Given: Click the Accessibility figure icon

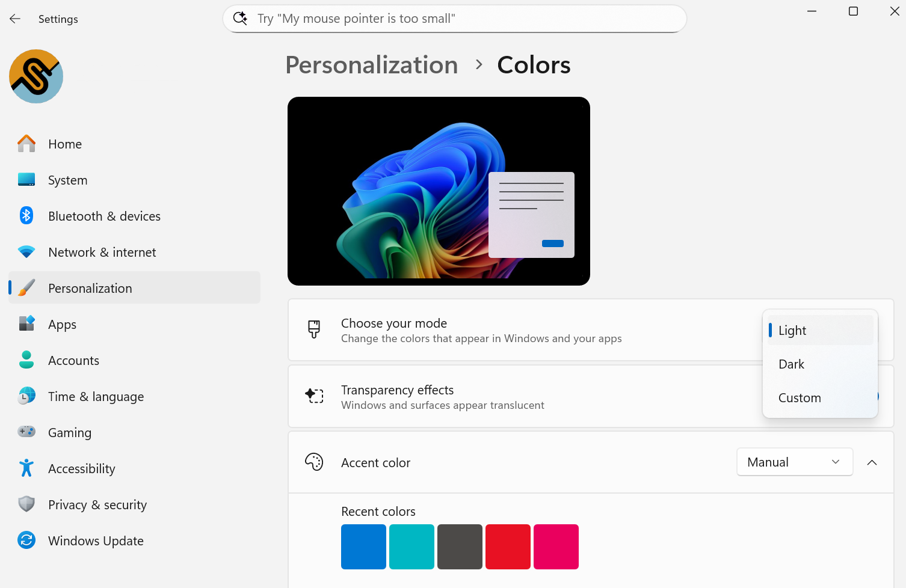Looking at the screenshot, I should click(26, 468).
